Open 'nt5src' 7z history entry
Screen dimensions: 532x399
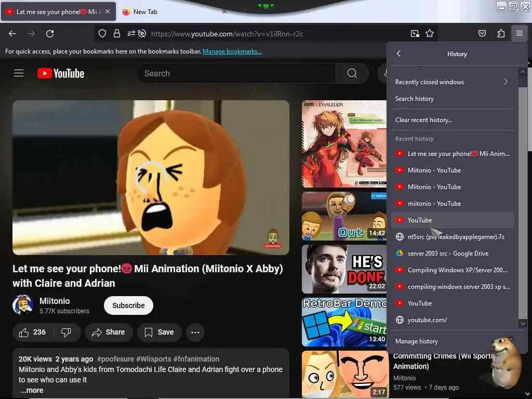pos(453,237)
